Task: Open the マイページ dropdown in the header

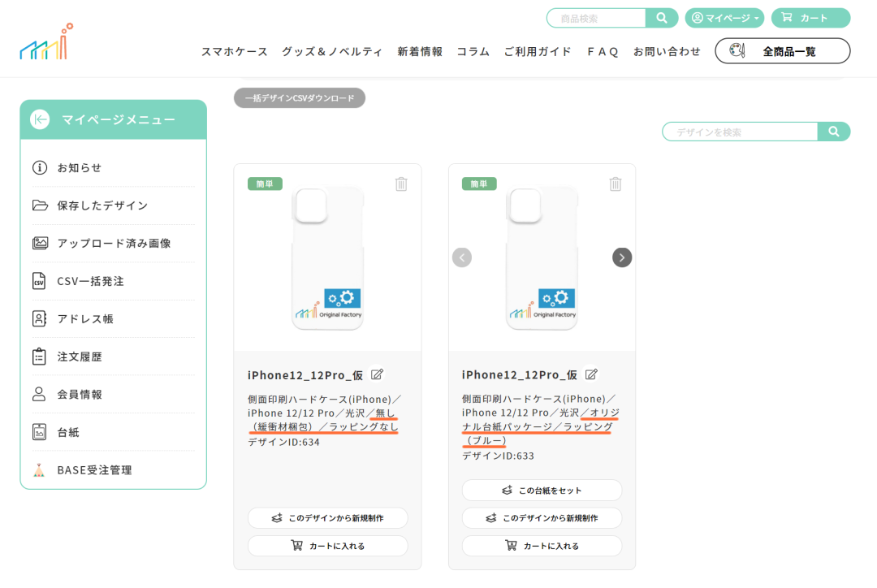Action: click(724, 18)
